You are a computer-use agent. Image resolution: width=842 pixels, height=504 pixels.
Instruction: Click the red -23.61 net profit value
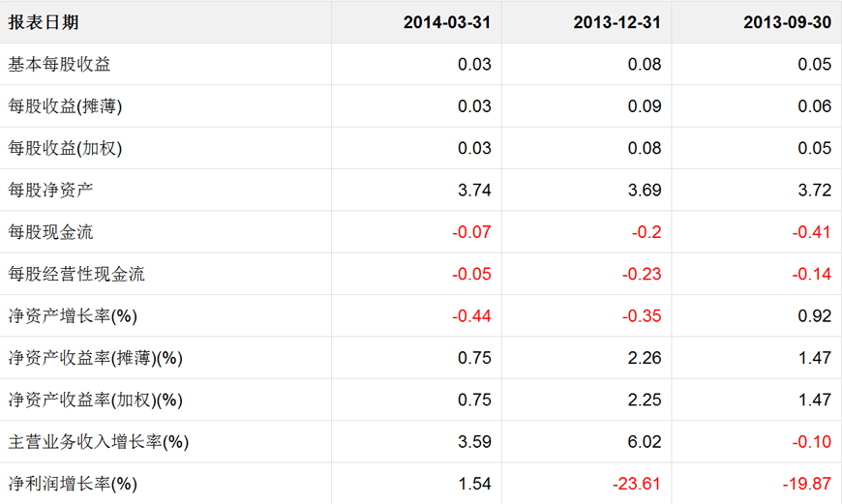tap(638, 484)
